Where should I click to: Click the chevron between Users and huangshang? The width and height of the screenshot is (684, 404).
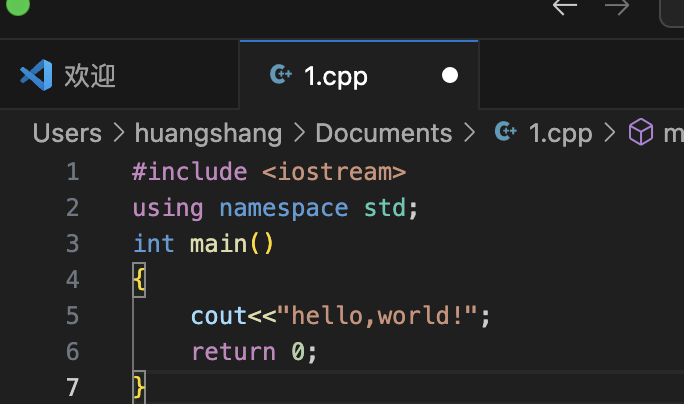point(119,133)
